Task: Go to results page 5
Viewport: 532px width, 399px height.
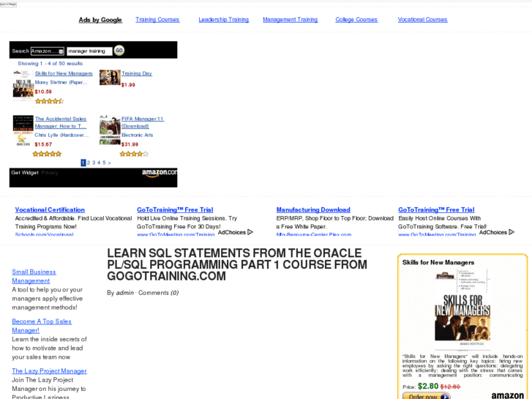Action: point(104,163)
